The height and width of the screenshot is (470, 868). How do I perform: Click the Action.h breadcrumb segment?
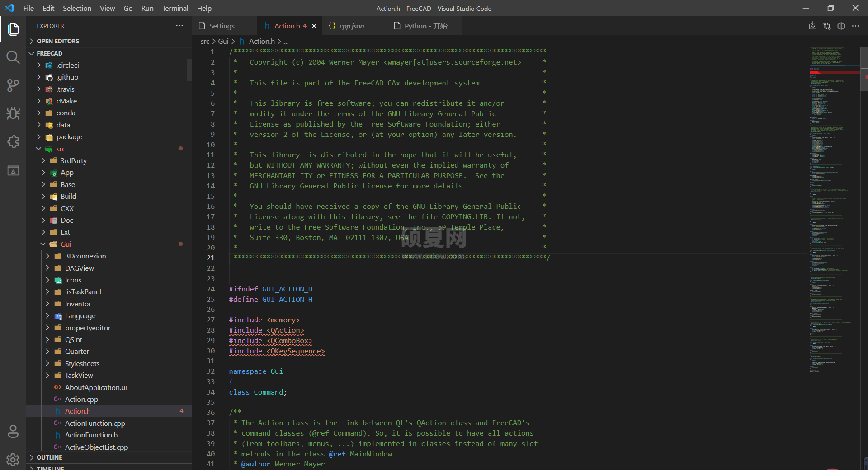(x=257, y=41)
